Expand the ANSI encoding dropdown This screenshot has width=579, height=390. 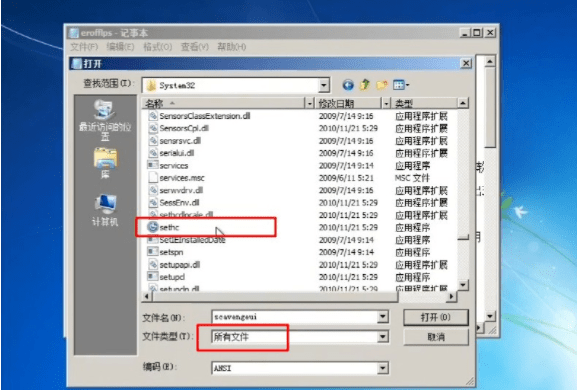[383, 368]
